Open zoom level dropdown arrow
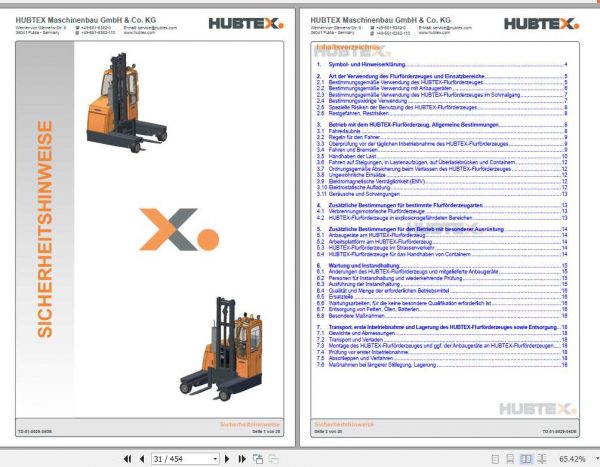 pos(597,459)
